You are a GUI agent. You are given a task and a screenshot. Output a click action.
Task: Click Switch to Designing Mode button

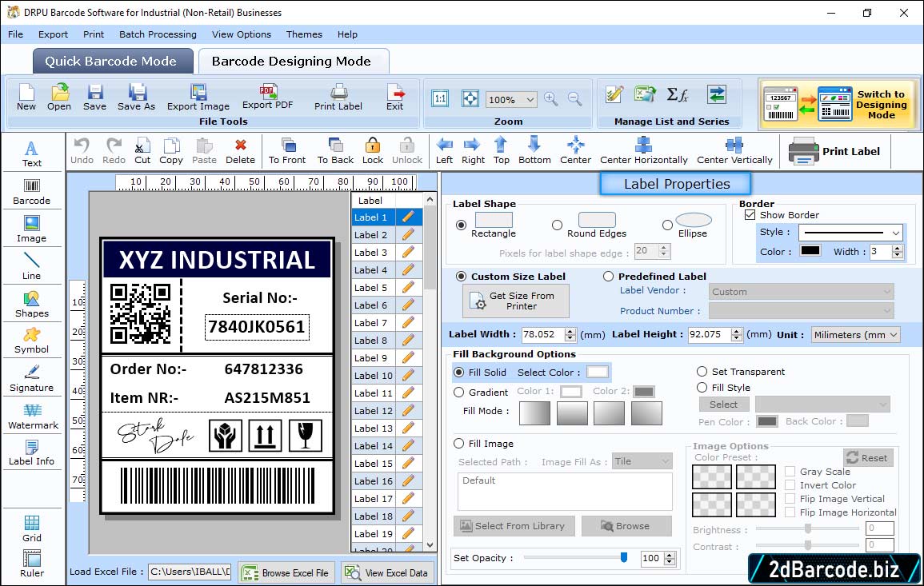click(x=838, y=104)
